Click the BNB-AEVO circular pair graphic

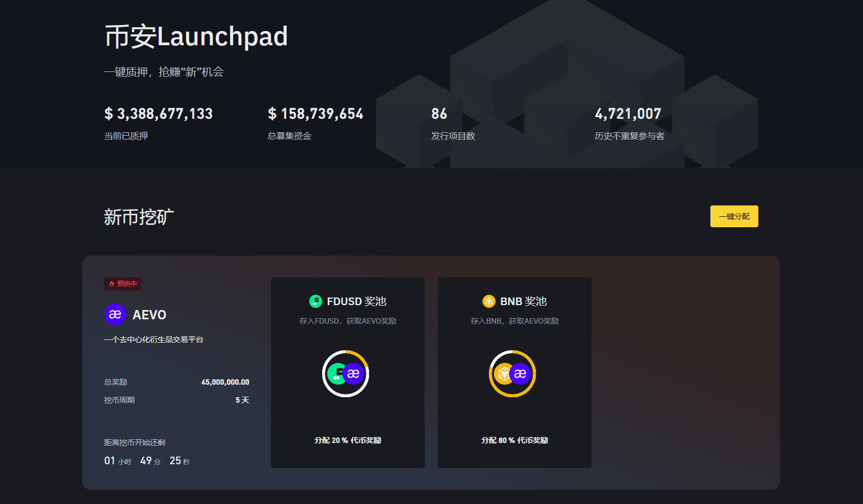512,374
